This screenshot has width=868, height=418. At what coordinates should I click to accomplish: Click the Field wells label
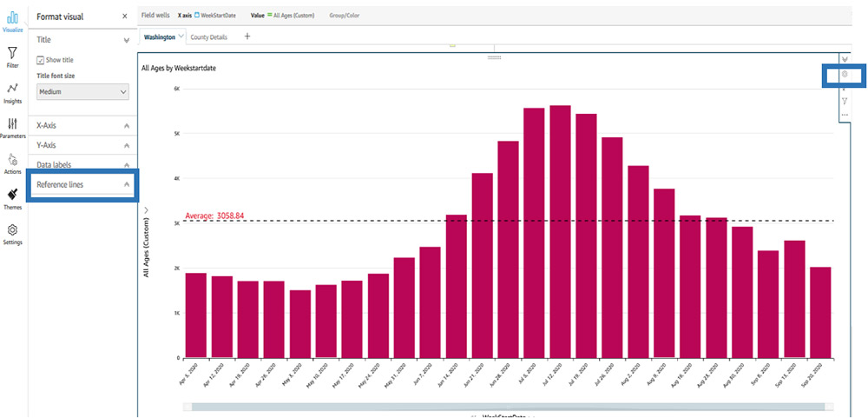pos(155,16)
